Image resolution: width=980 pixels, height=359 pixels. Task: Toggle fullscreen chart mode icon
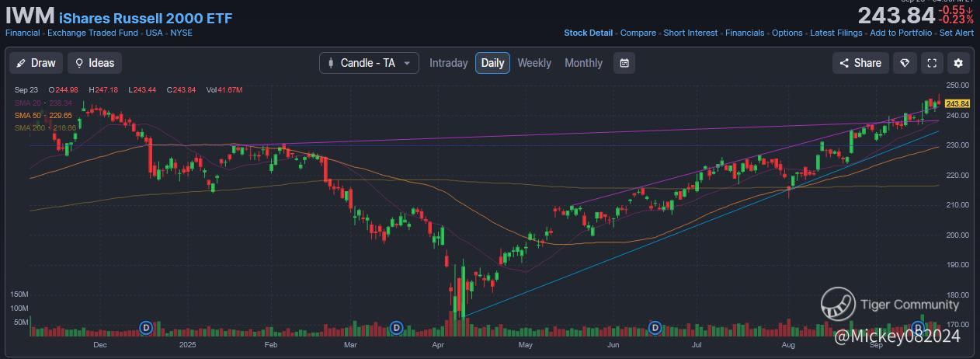(932, 63)
